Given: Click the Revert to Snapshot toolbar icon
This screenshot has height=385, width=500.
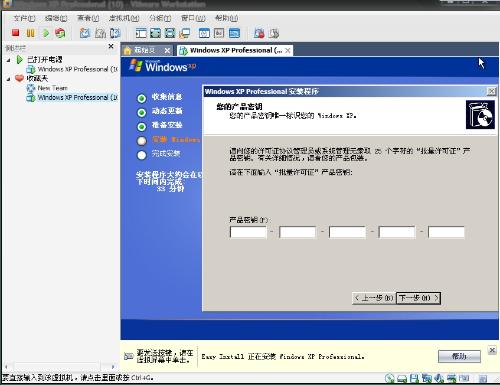Looking at the screenshot, I should [x=100, y=33].
